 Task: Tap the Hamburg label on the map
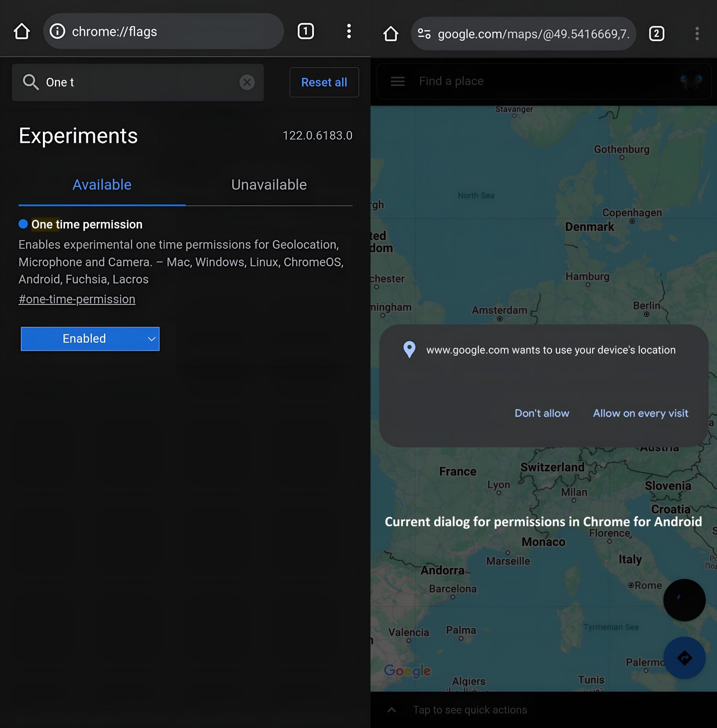[x=587, y=277]
